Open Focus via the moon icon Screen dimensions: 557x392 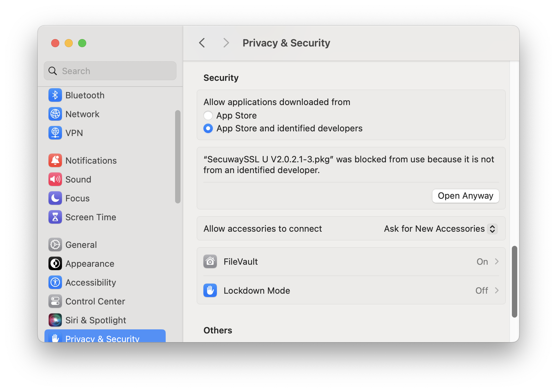coord(55,198)
